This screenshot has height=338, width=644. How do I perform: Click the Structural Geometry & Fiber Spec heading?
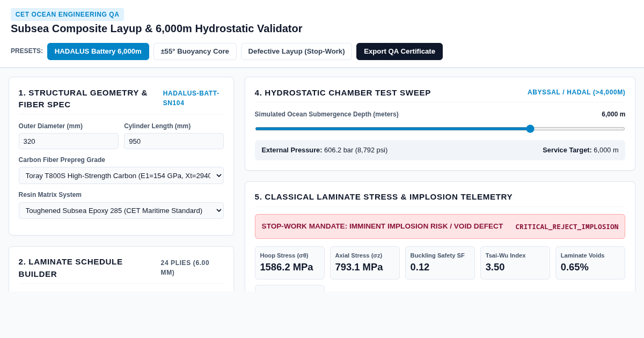pos(83,98)
